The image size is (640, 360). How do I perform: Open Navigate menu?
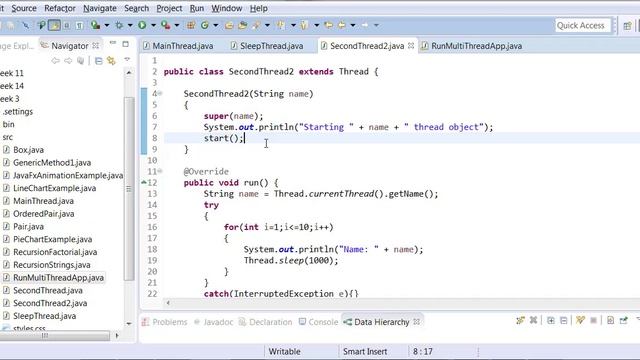[x=100, y=8]
